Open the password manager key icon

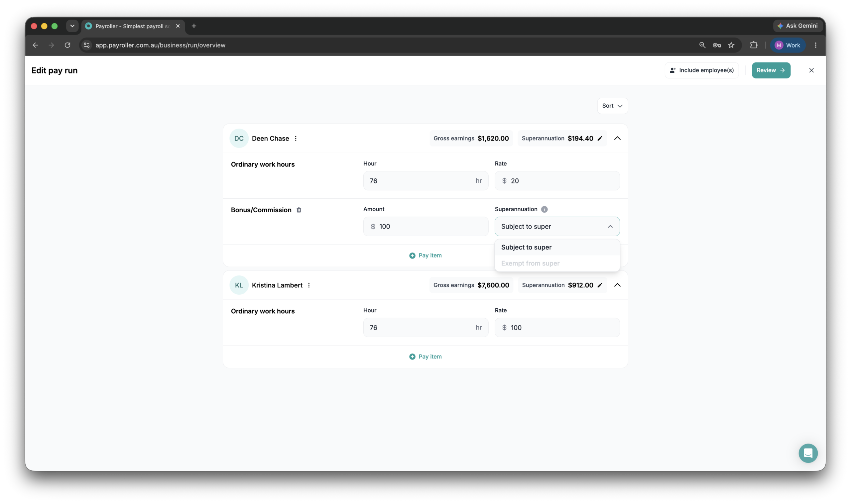[x=717, y=45]
